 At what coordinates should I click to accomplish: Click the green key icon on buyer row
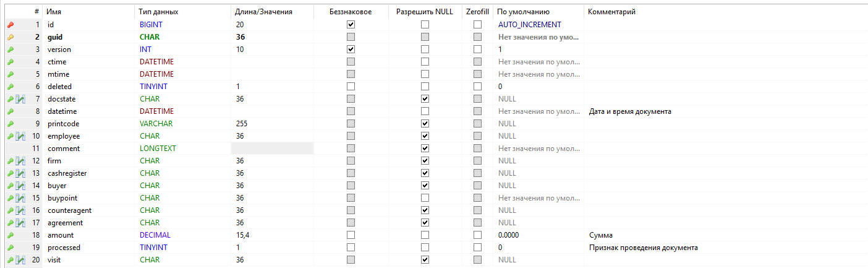10,186
